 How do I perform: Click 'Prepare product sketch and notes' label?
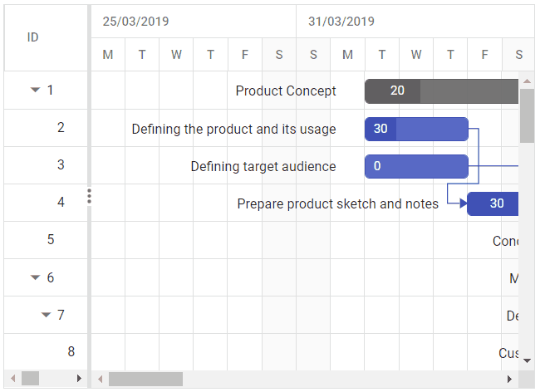pyautogui.click(x=337, y=203)
